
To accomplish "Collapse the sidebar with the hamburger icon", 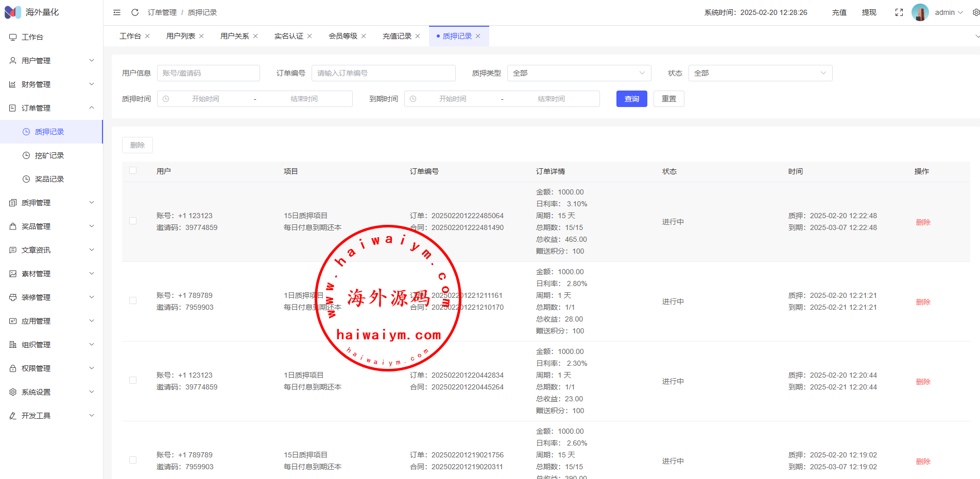I will 117,12.
